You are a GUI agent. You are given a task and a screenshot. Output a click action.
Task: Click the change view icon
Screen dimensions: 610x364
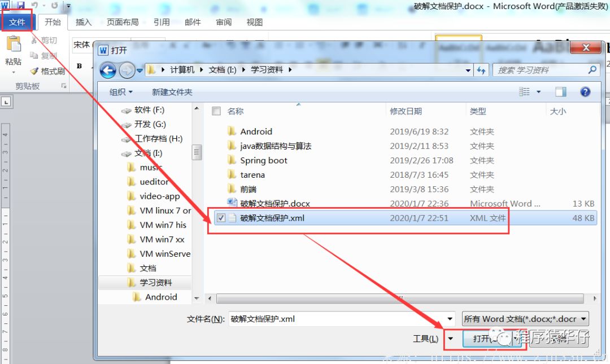pyautogui.click(x=528, y=91)
